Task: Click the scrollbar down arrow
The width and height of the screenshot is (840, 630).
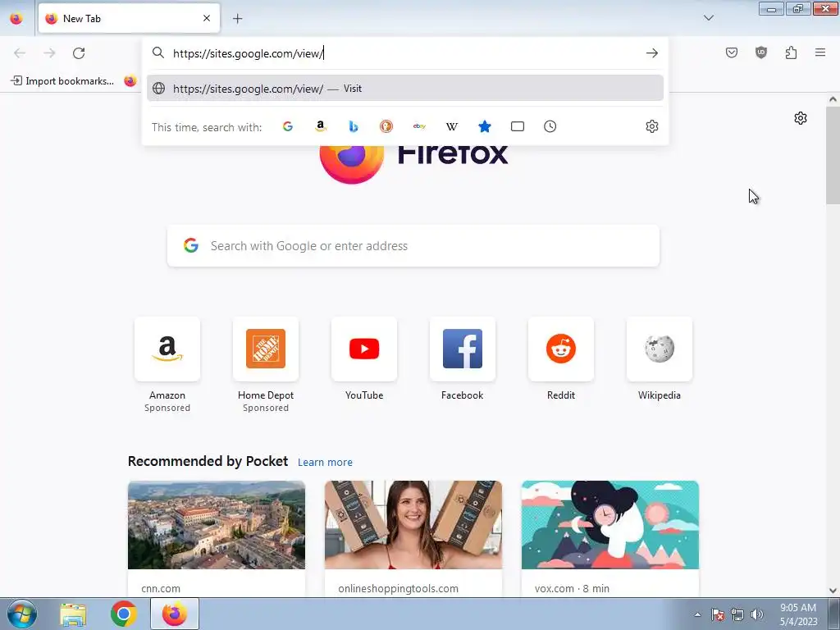Action: (x=833, y=591)
